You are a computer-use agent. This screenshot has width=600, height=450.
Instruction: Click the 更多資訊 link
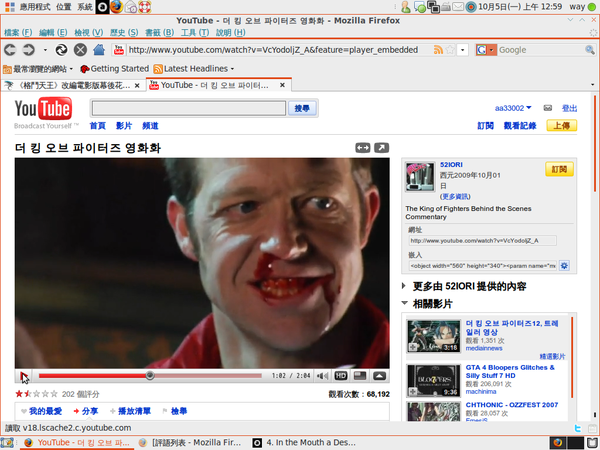(455, 197)
